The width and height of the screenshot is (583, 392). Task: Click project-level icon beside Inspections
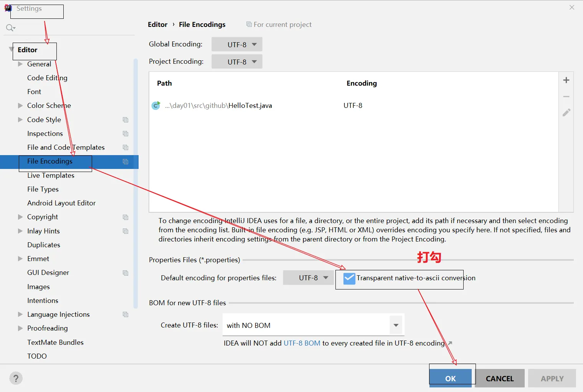coord(126,134)
